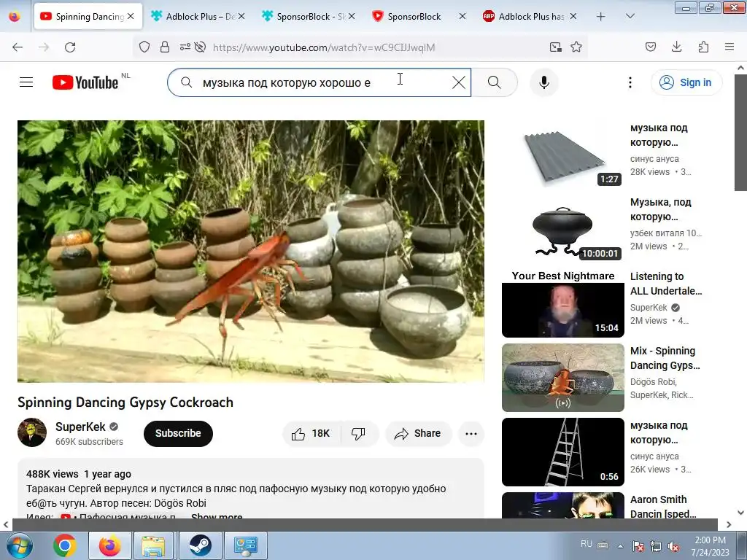747x560 pixels.
Task: Toggle picture-in-picture from address bar icon
Action: click(x=555, y=47)
